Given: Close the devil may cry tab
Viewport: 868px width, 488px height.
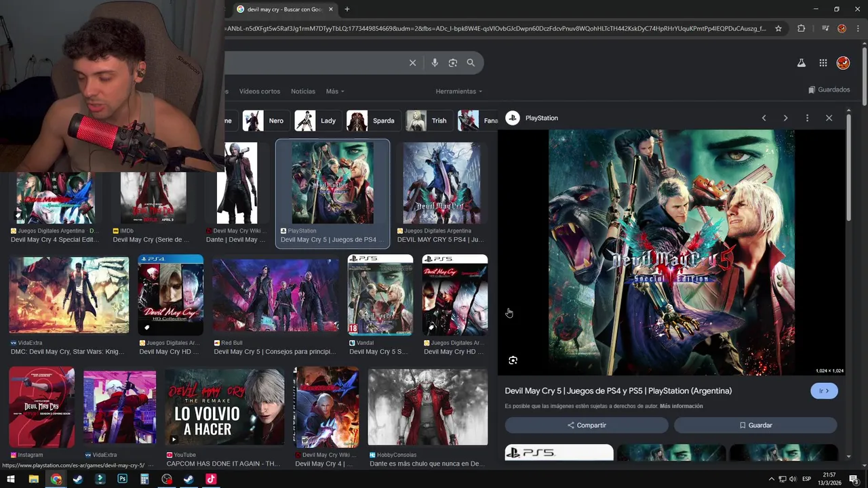Looking at the screenshot, I should tap(331, 9).
